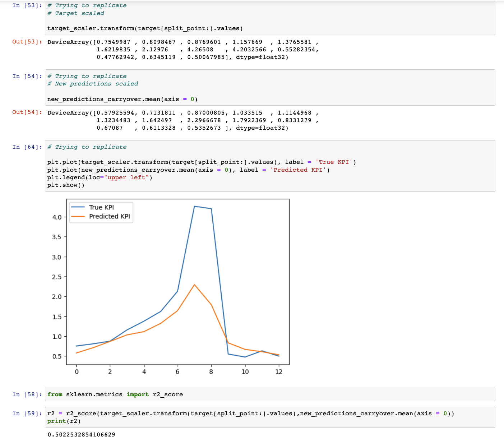The height and width of the screenshot is (439, 504).
Task: Click the import r2_score cell In [58]
Action: (x=270, y=394)
